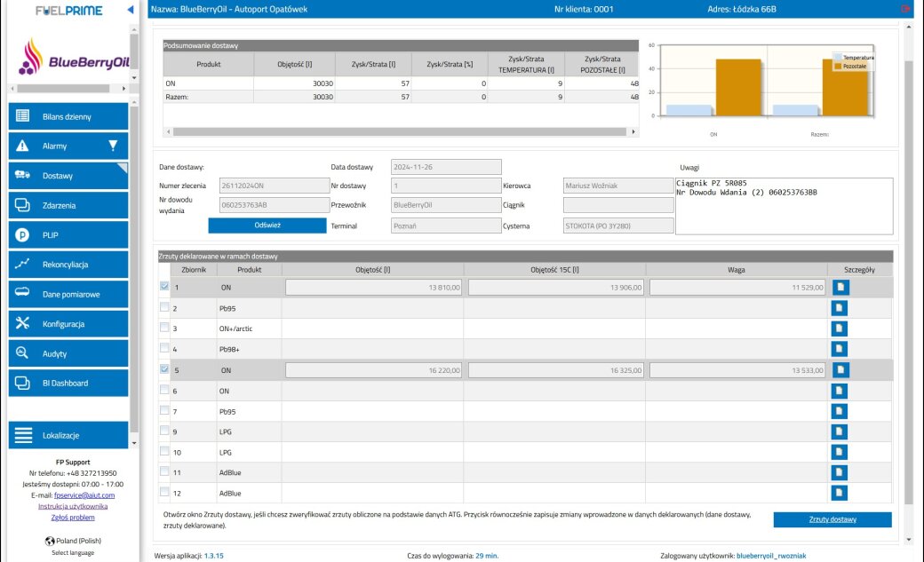Open details icon for tank 6 ON
The height and width of the screenshot is (562, 924).
[839, 391]
